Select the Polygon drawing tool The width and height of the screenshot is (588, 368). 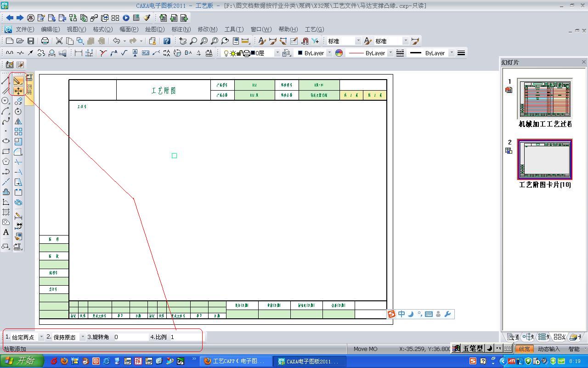coord(6,161)
